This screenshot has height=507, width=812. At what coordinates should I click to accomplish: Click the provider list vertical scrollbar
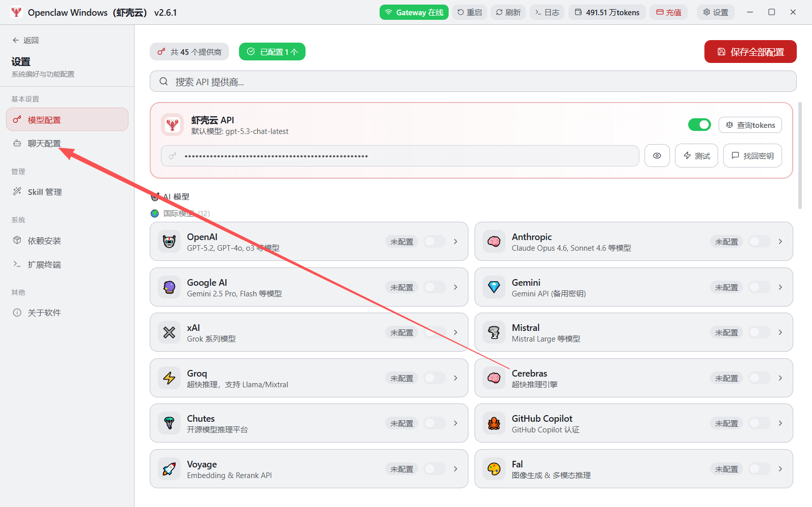point(800,155)
